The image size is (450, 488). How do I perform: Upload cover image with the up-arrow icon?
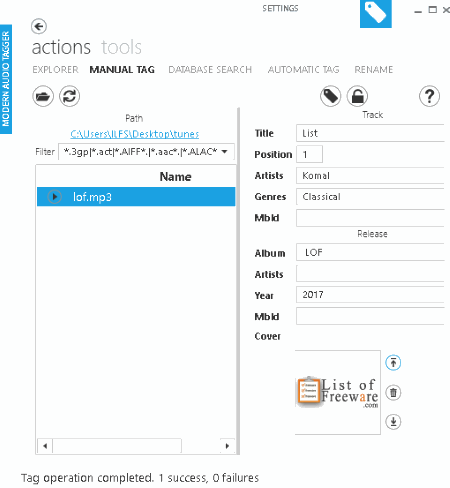pos(393,363)
